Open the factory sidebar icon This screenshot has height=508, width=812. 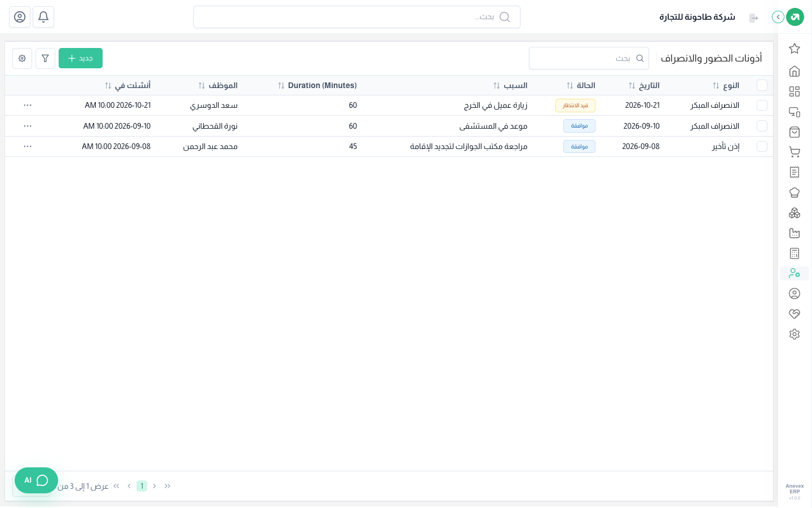coord(795,233)
